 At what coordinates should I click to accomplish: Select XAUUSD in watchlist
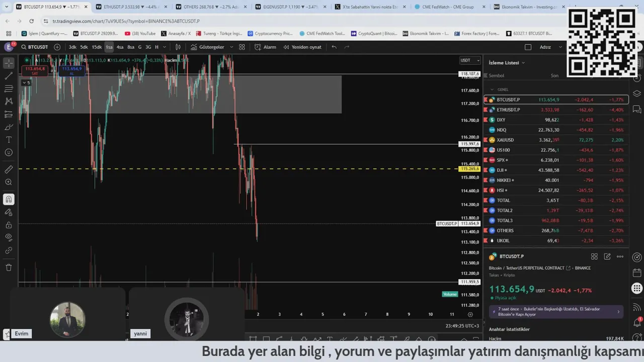[556, 140]
